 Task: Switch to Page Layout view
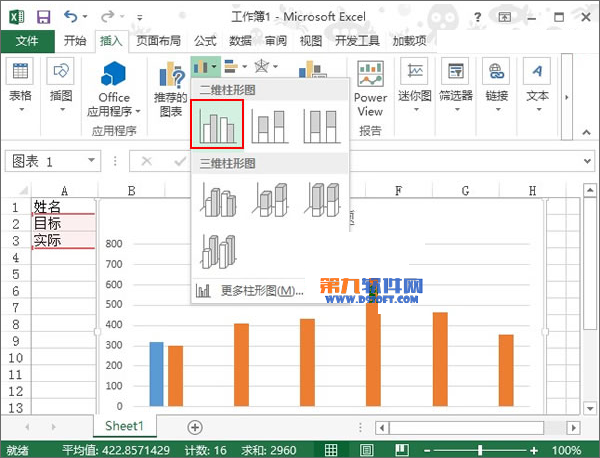pos(366,450)
